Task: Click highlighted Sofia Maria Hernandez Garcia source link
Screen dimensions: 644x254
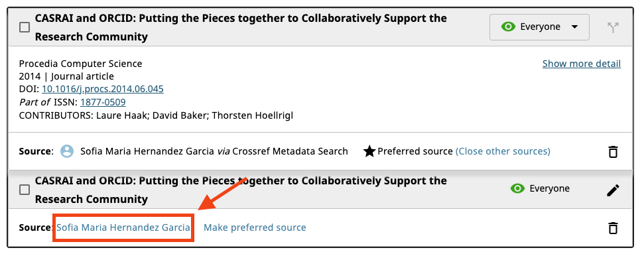Action: [123, 227]
